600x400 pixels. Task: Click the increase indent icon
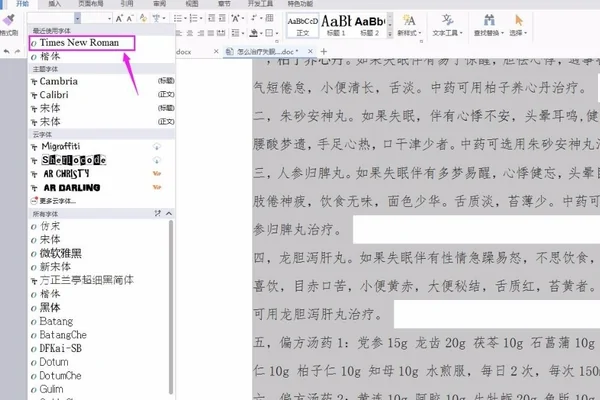(x=222, y=18)
